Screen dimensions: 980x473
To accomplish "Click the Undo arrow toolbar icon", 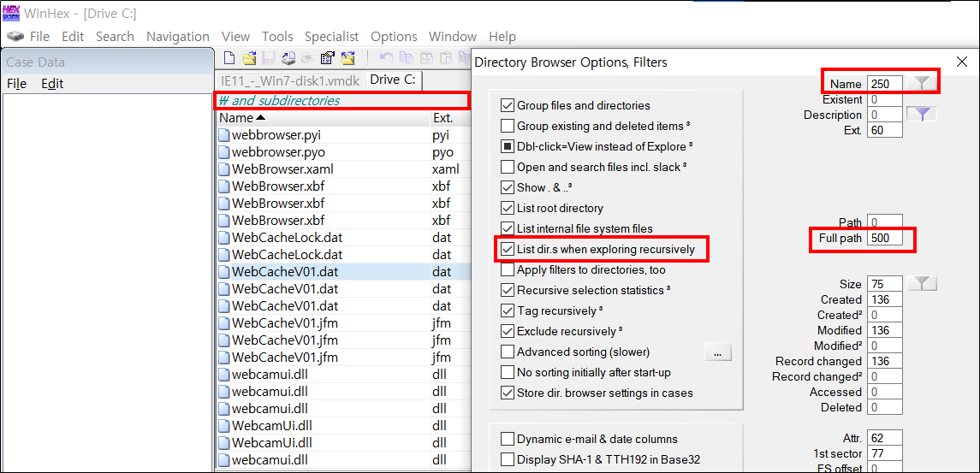I will (x=386, y=59).
